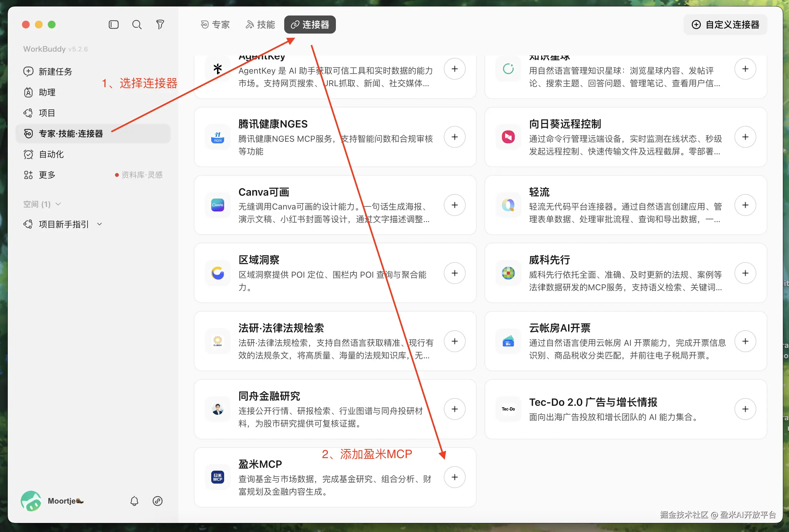Click the 法研 sunflower logo icon
The image size is (789, 532).
[x=218, y=341]
